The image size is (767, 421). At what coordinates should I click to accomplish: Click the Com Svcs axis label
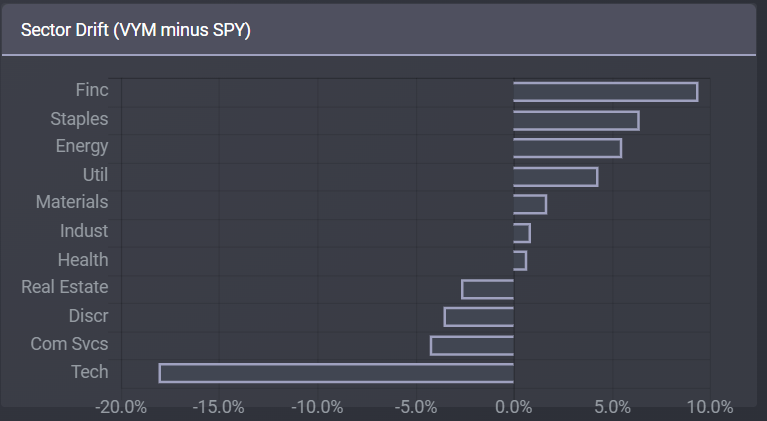point(69,344)
